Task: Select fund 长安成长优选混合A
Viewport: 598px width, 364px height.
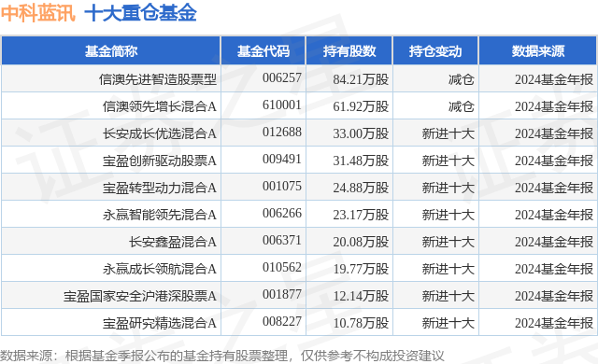Action: (160, 133)
